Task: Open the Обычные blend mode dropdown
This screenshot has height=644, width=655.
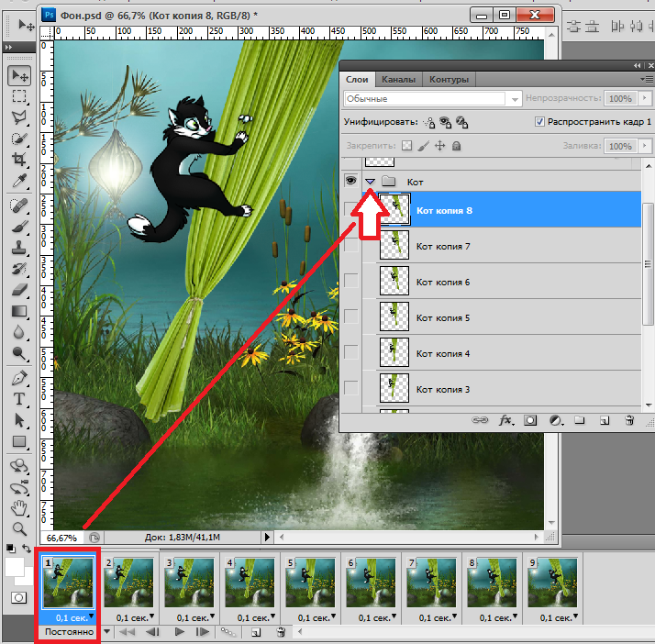Action: 515,99
